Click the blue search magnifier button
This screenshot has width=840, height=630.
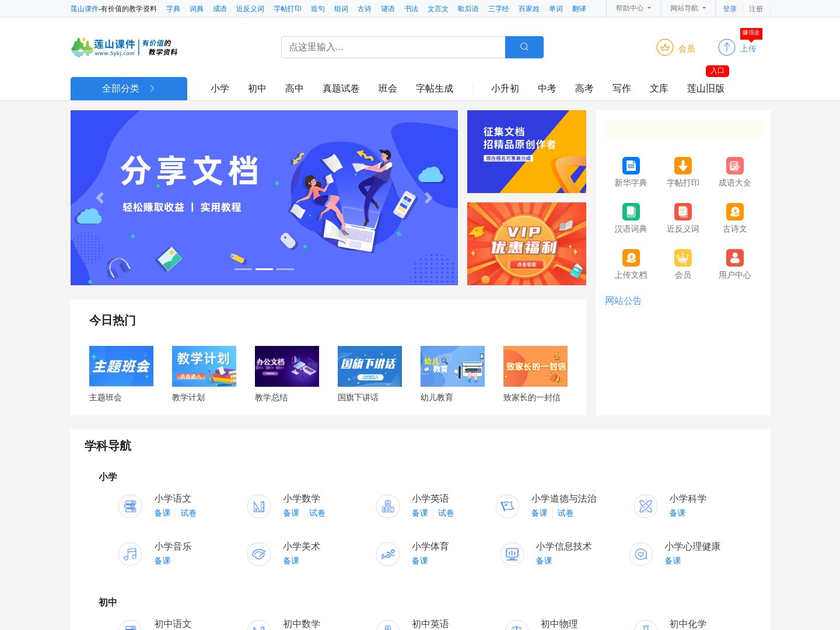524,47
